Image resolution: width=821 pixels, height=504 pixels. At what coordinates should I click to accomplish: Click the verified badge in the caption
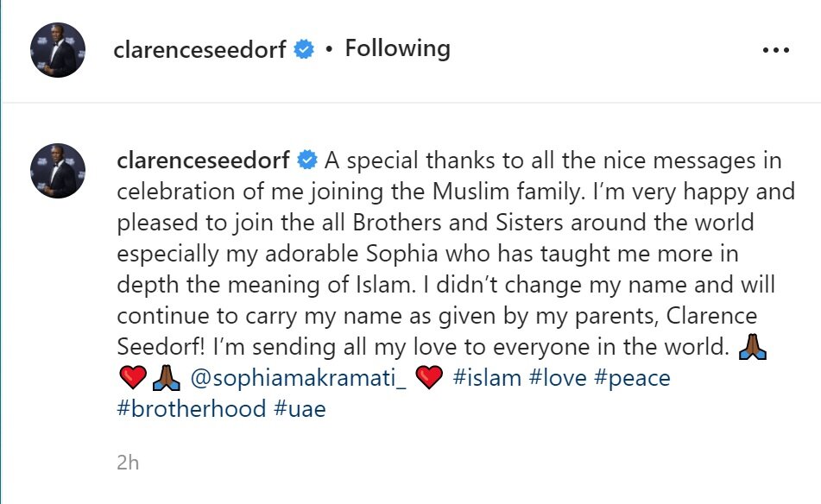click(x=306, y=161)
